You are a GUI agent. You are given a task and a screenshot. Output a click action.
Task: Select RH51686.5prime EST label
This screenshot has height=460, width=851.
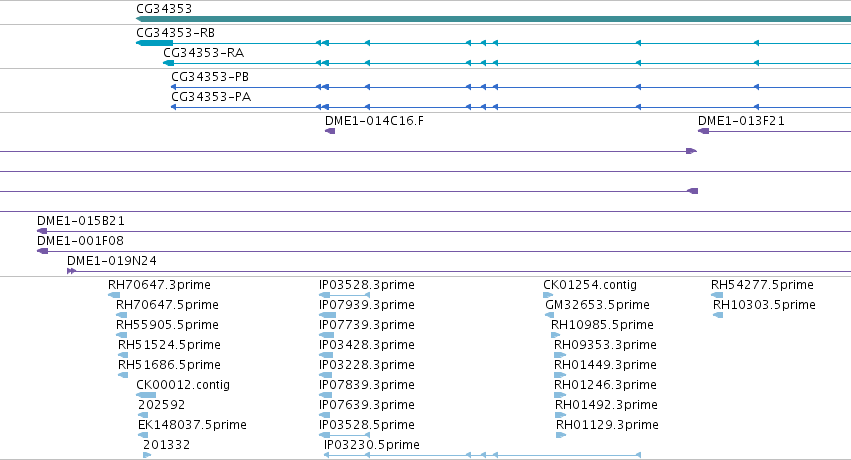click(169, 365)
